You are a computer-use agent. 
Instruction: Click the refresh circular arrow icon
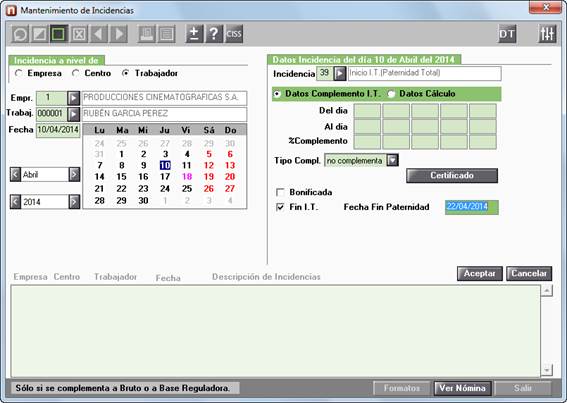pyautogui.click(x=20, y=34)
